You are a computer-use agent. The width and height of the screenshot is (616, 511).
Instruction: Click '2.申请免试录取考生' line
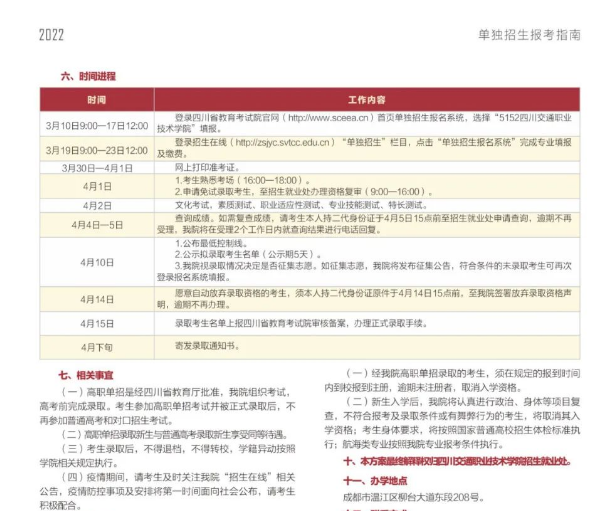tap(304, 192)
